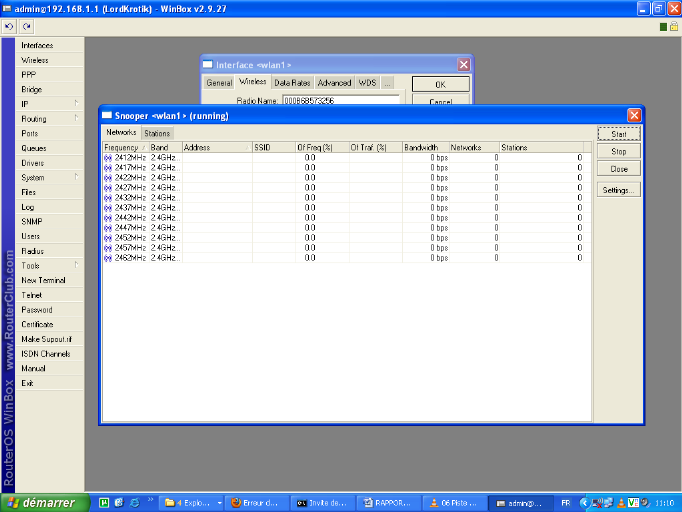Viewport: 682px width, 512px height.
Task: Open the Data Rates tab of the wlan1 interface
Action: [x=292, y=83]
